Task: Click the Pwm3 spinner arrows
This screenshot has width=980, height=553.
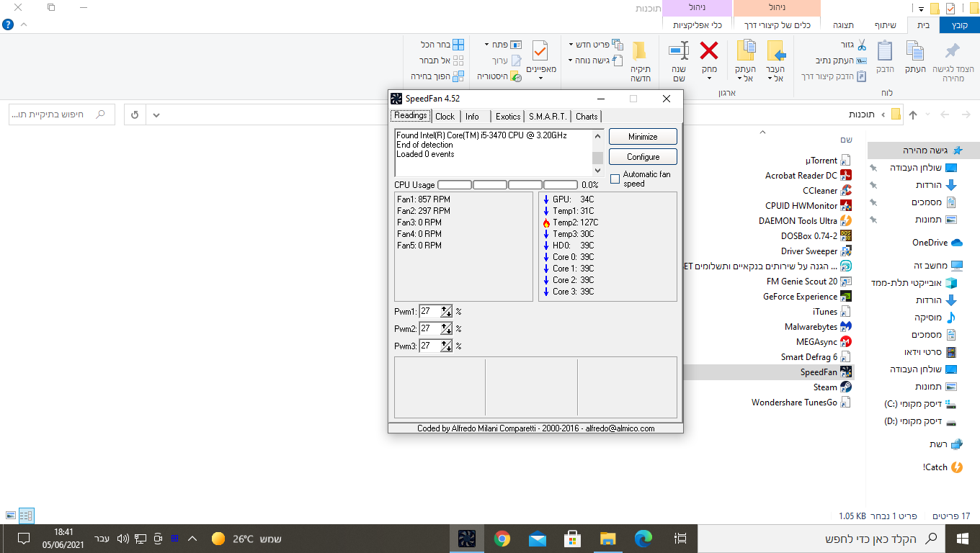Action: pyautogui.click(x=447, y=346)
